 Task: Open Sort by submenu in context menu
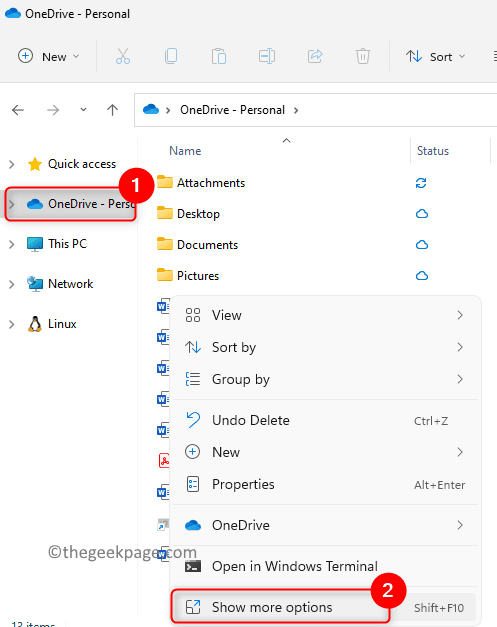tap(325, 347)
